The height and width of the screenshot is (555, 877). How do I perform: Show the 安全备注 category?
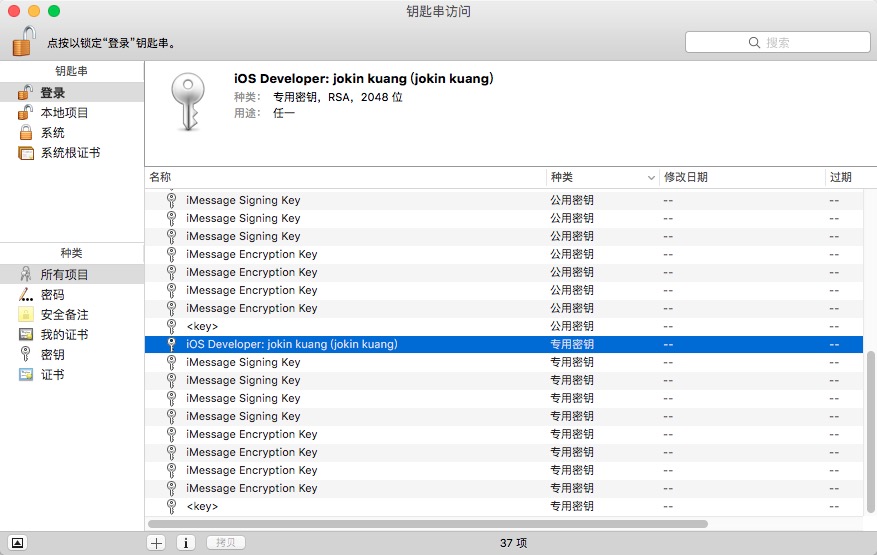click(72, 314)
